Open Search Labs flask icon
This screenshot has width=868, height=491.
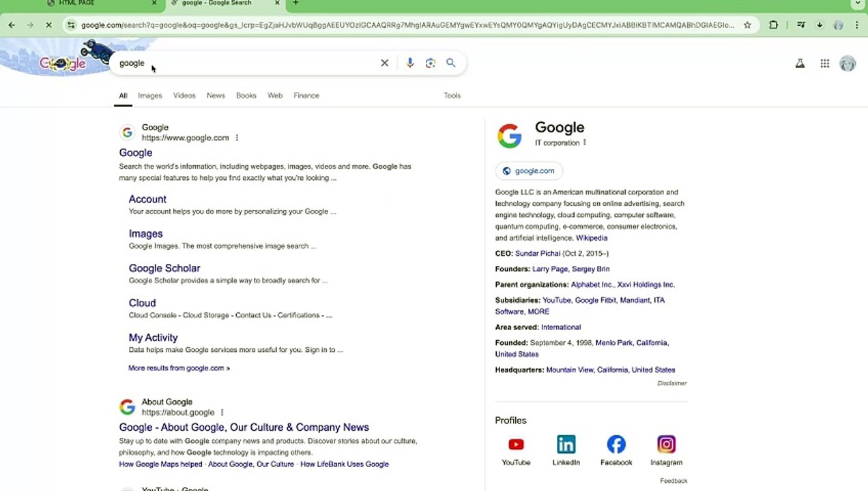800,63
